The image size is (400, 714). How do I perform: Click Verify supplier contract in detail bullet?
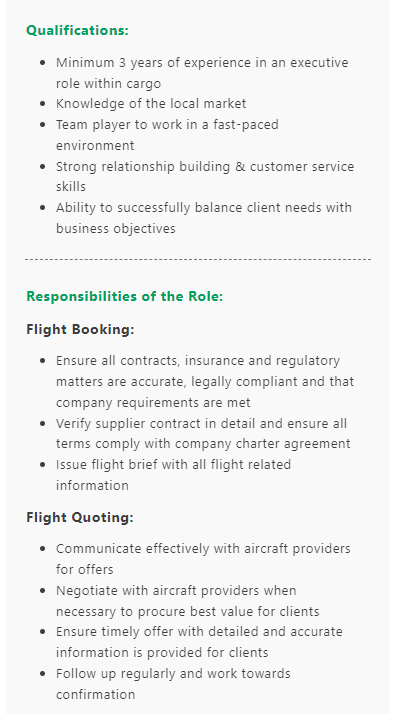click(203, 434)
